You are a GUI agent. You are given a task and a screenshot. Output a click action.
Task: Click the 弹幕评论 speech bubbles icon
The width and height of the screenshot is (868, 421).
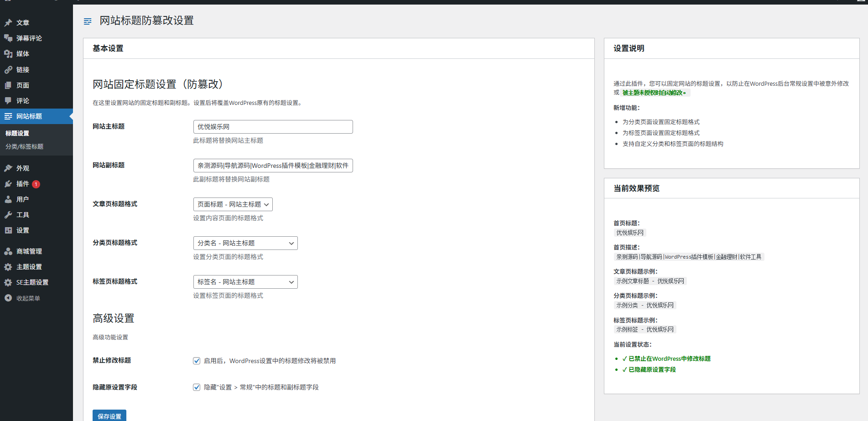8,38
